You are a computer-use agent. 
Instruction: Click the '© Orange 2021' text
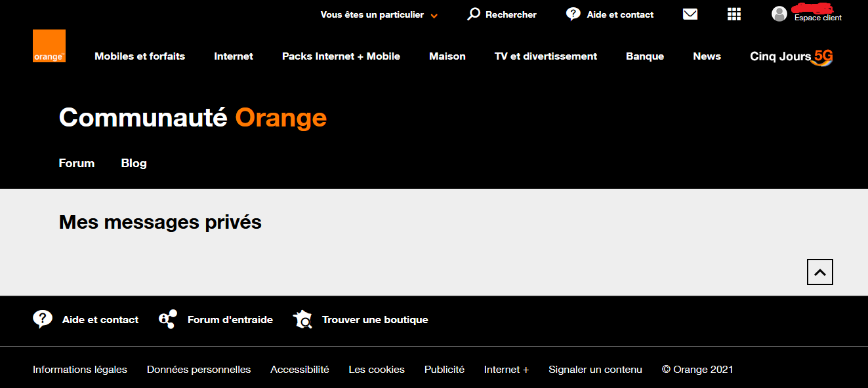[697, 370]
